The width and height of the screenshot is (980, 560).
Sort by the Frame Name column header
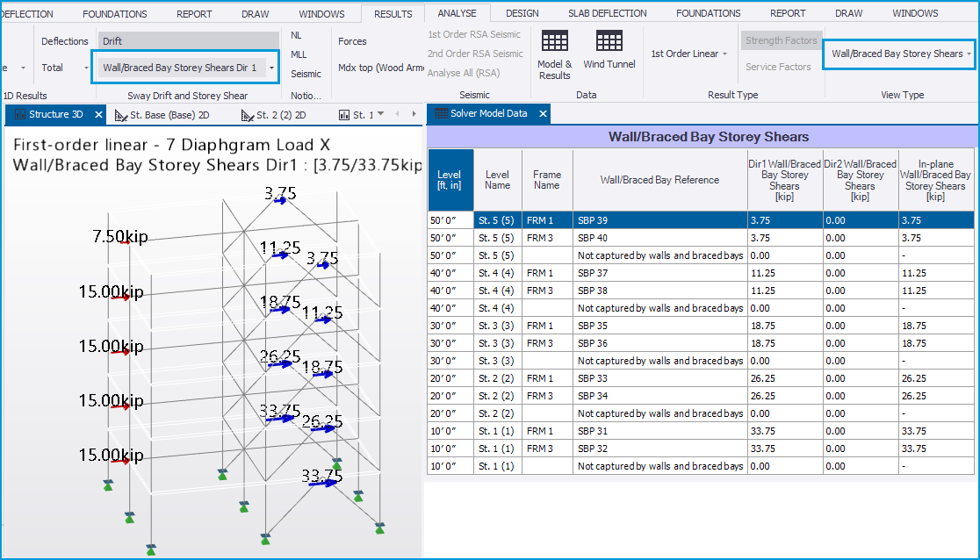(546, 180)
